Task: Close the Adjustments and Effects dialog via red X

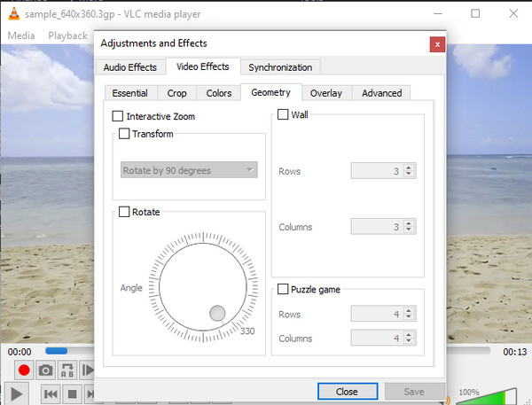Action: (437, 44)
